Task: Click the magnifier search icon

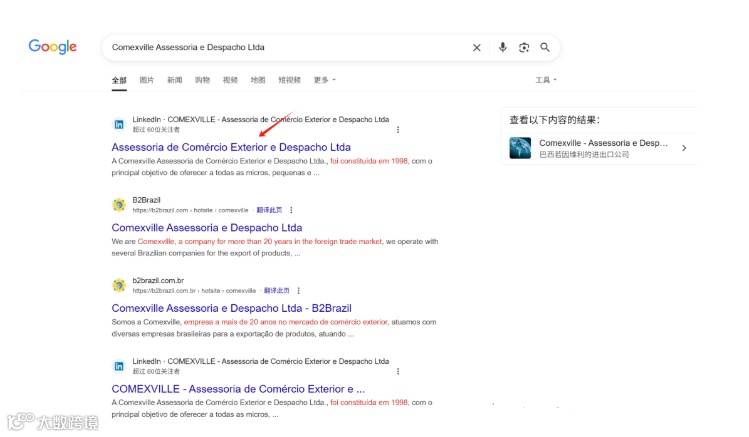Action: pos(545,47)
